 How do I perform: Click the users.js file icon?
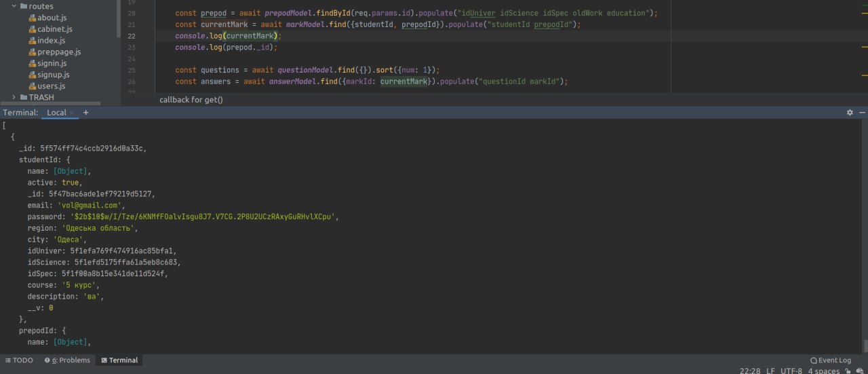click(32, 86)
